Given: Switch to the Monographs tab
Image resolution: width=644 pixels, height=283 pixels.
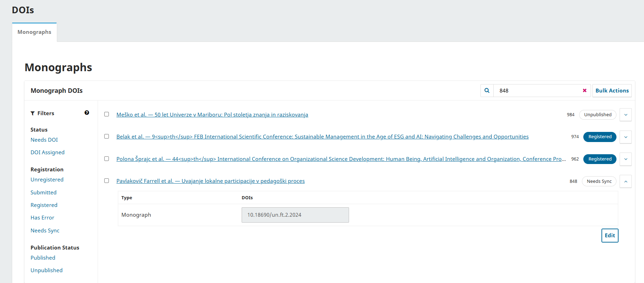Looking at the screenshot, I should coord(35,32).
